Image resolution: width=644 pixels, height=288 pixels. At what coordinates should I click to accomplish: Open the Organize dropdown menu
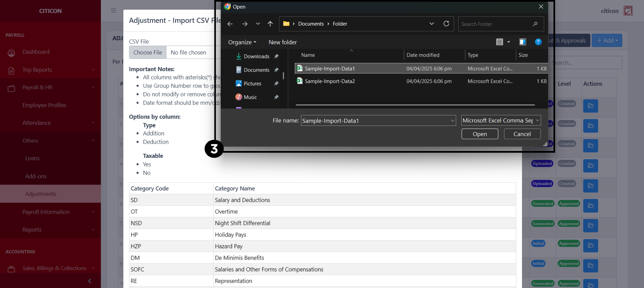click(x=242, y=42)
